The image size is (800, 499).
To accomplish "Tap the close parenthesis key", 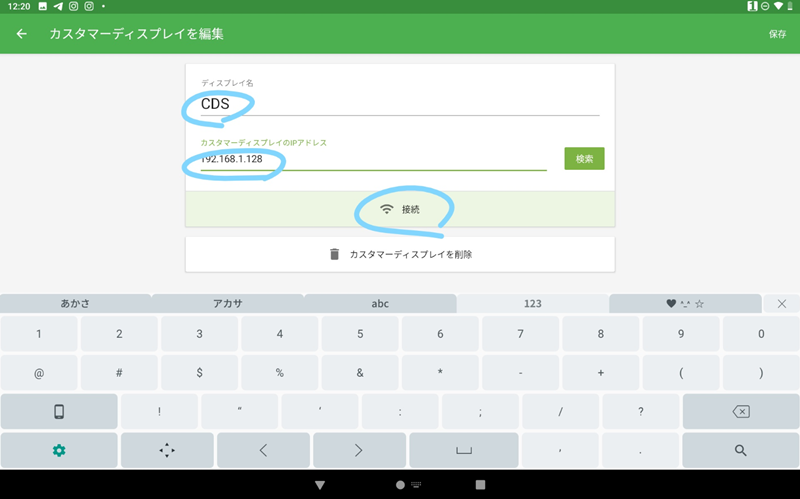I will [761, 373].
